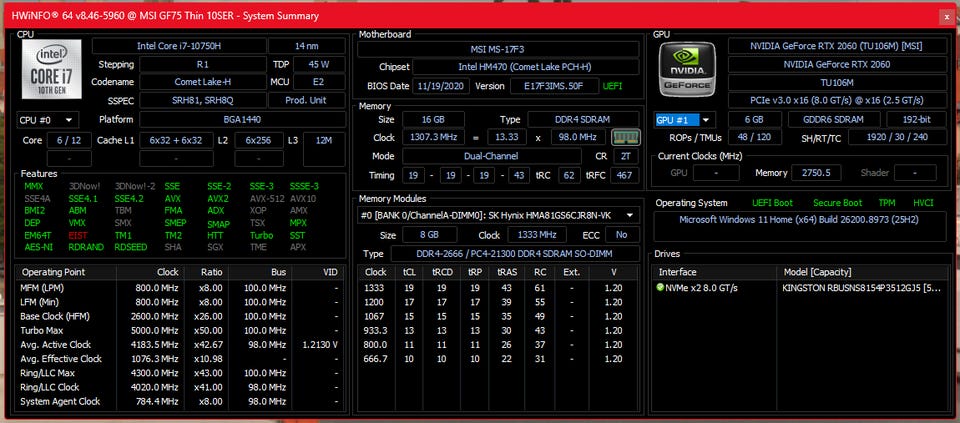The height and width of the screenshot is (423, 960).
Task: Click the PCIe v3.0 x16 link field
Action: click(836, 100)
